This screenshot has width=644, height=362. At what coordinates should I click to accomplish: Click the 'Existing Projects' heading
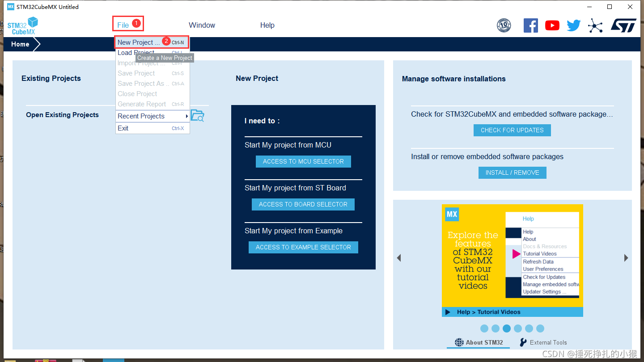pyautogui.click(x=51, y=78)
